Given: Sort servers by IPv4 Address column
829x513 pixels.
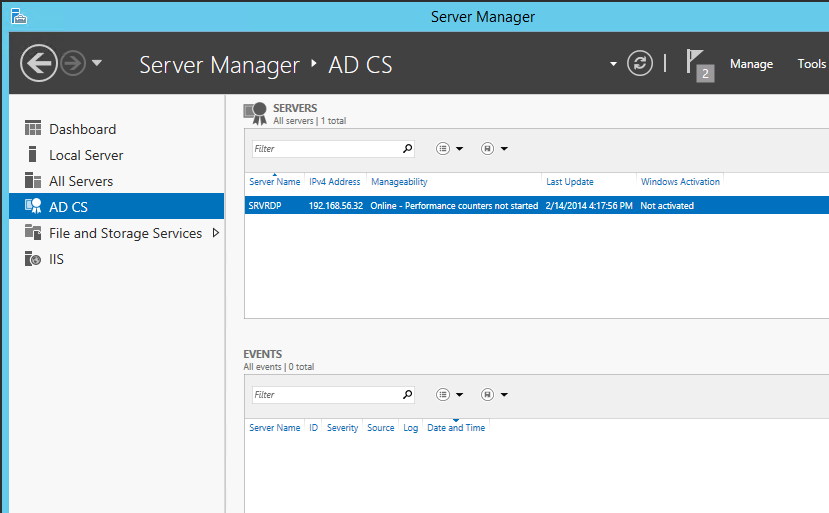Looking at the screenshot, I should (x=335, y=181).
